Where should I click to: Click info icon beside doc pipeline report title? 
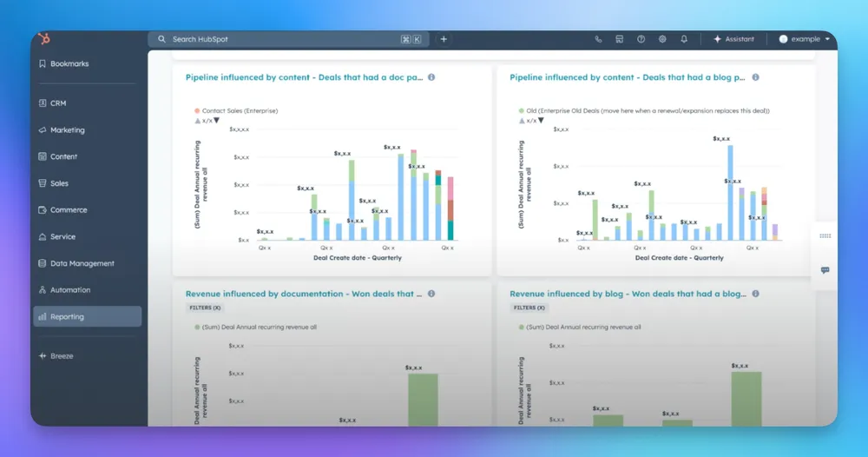pyautogui.click(x=431, y=77)
